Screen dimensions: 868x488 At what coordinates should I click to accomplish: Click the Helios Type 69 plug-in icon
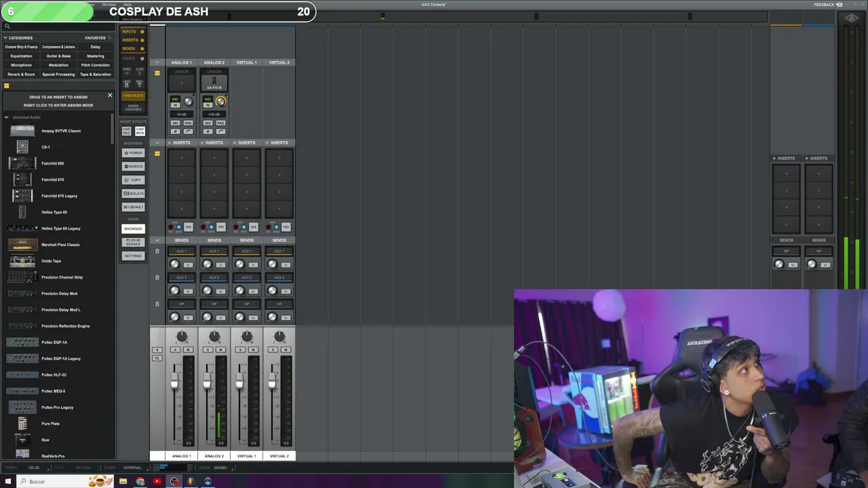point(22,212)
